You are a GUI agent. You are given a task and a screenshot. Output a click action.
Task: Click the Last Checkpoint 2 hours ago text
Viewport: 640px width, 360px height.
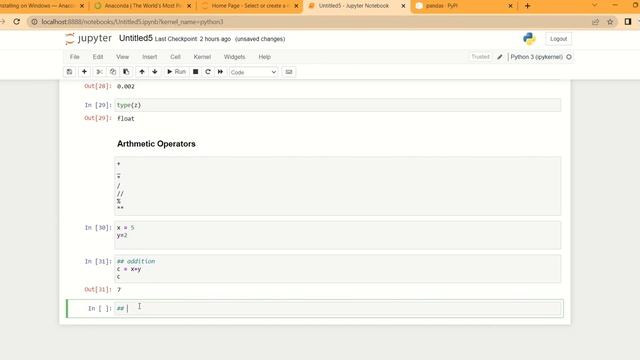click(193, 39)
